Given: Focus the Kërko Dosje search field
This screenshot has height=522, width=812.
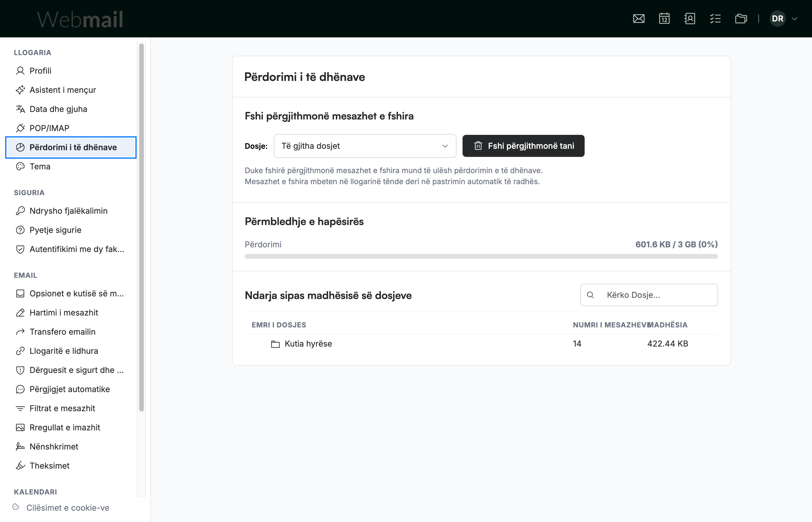Looking at the screenshot, I should (x=649, y=295).
